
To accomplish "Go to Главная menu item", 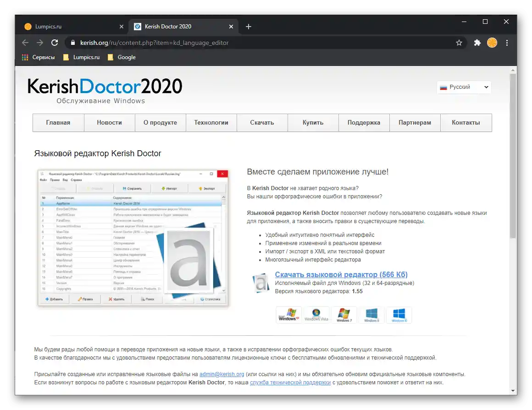I will pyautogui.click(x=58, y=123).
